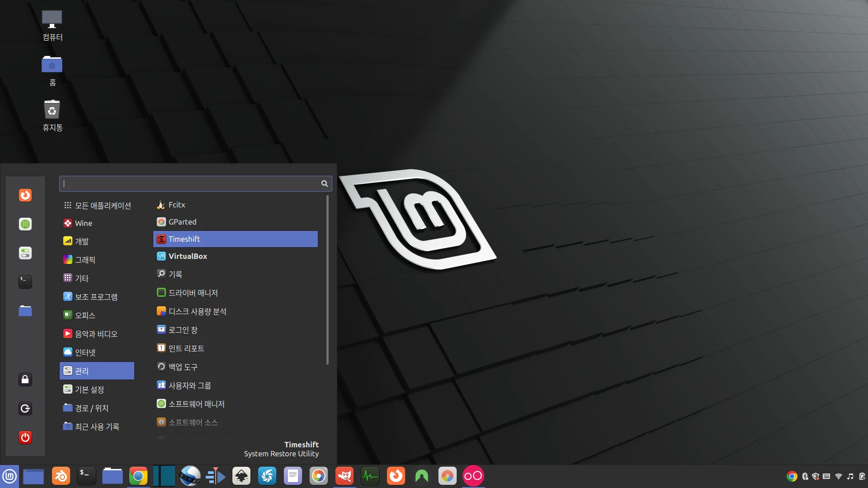Open the 개발 category

[97, 241]
